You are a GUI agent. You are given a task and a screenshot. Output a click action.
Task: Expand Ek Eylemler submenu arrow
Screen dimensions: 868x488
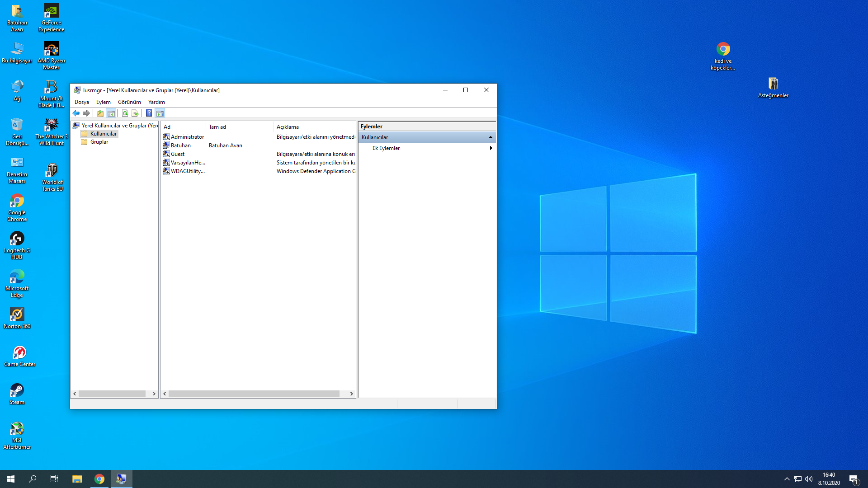click(491, 148)
